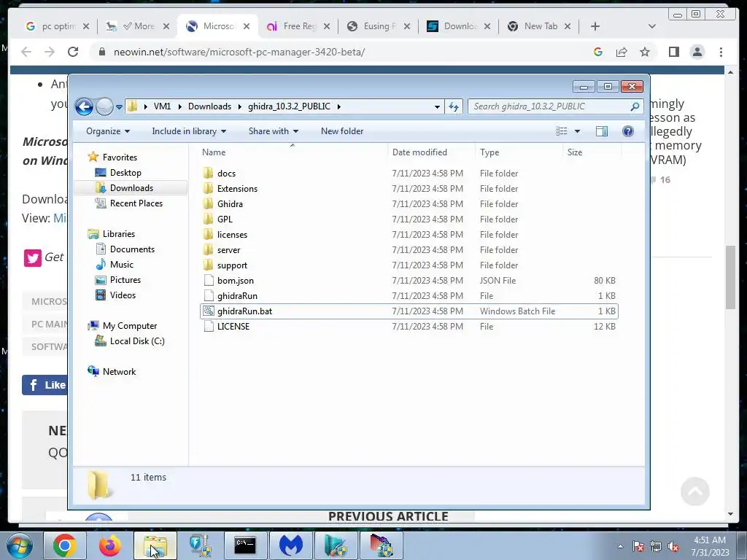Image resolution: width=747 pixels, height=560 pixels.
Task: Click the webpage back-to-top arrow
Action: [x=695, y=491]
